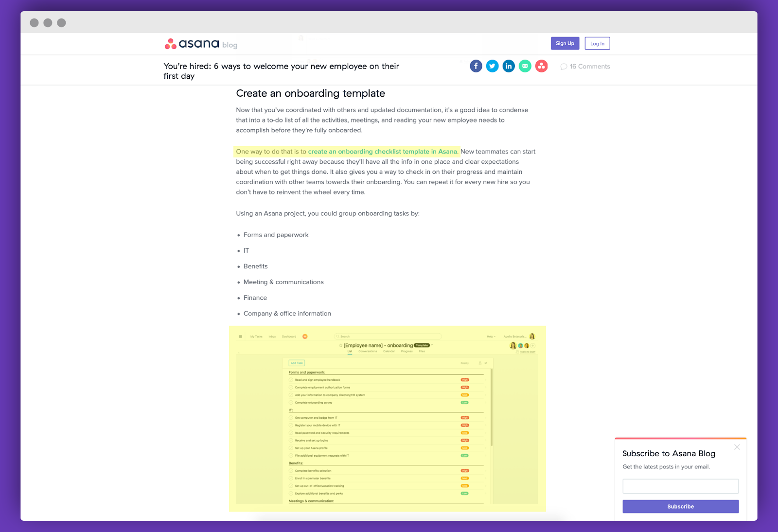Click the 'Explore additional benefits and perks' task
This screenshot has height=532, width=778.
(319, 494)
